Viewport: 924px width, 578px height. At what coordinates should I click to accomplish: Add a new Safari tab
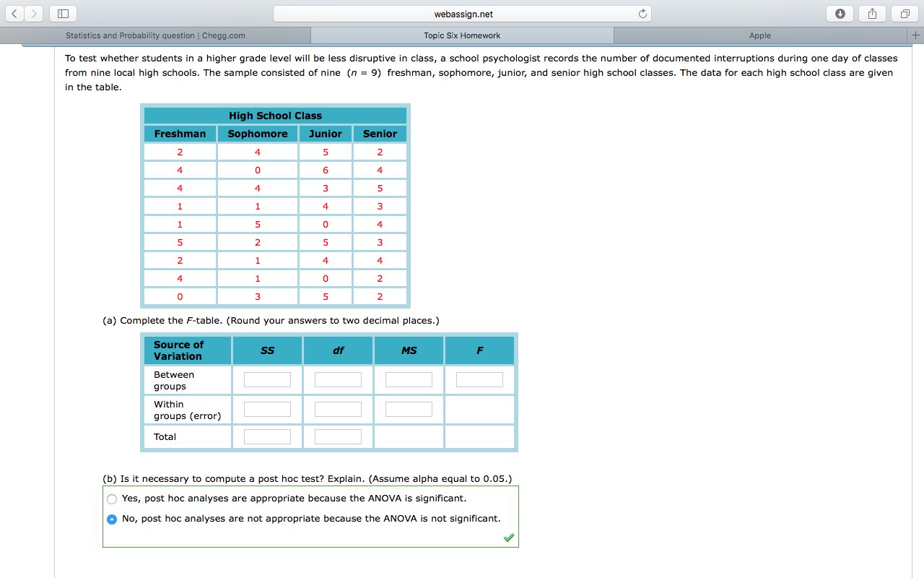coord(917,35)
